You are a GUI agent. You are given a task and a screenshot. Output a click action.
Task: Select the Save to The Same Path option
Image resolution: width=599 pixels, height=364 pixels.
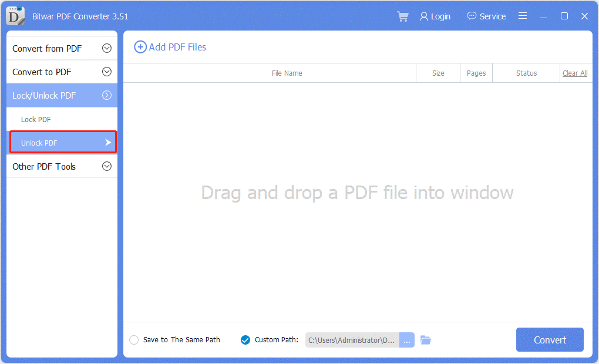click(x=134, y=339)
